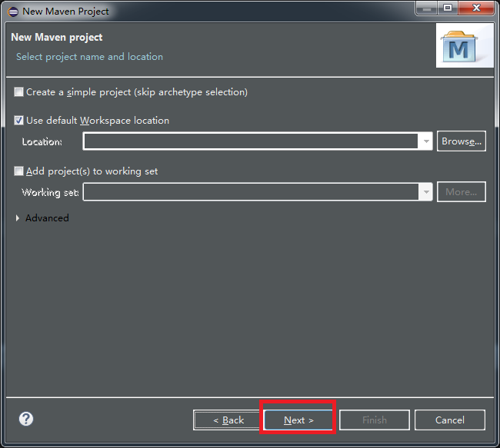500x448 pixels.
Task: Click the Finish button
Action: coord(375,420)
